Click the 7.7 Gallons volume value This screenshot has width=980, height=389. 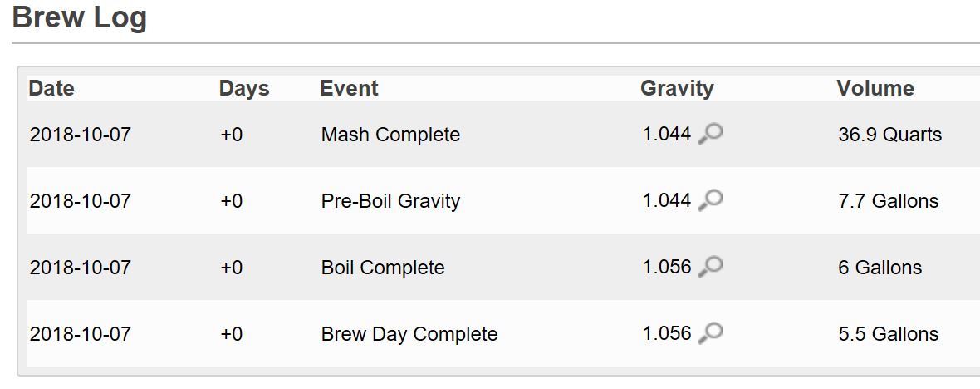[x=888, y=201]
